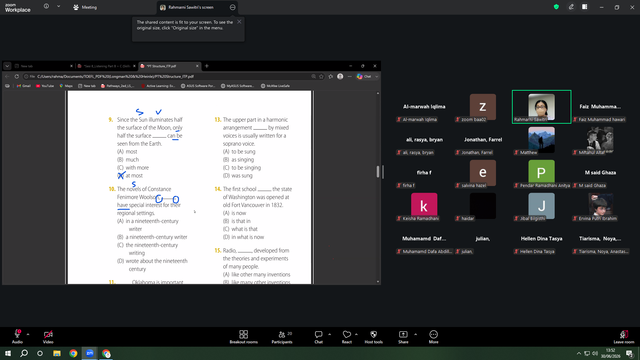Click the new tab plus in shared browser
Viewport: 640px width, 360px height.
(x=207, y=66)
